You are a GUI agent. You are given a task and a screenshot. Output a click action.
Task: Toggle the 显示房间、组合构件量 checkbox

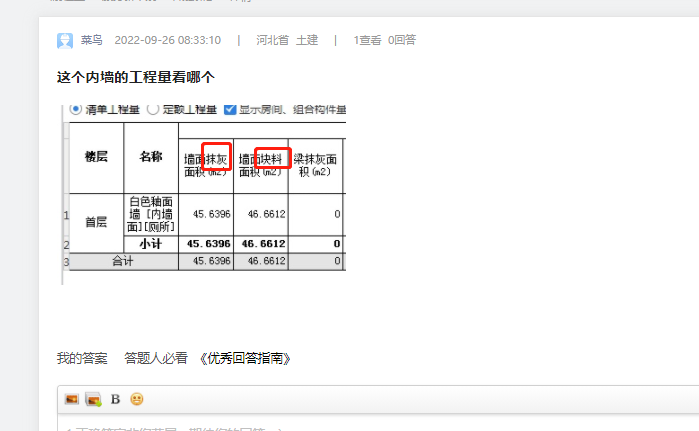click(x=230, y=109)
